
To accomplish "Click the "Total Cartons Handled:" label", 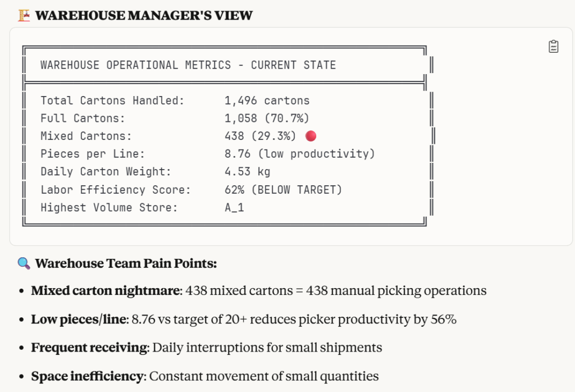I will tap(112, 101).
